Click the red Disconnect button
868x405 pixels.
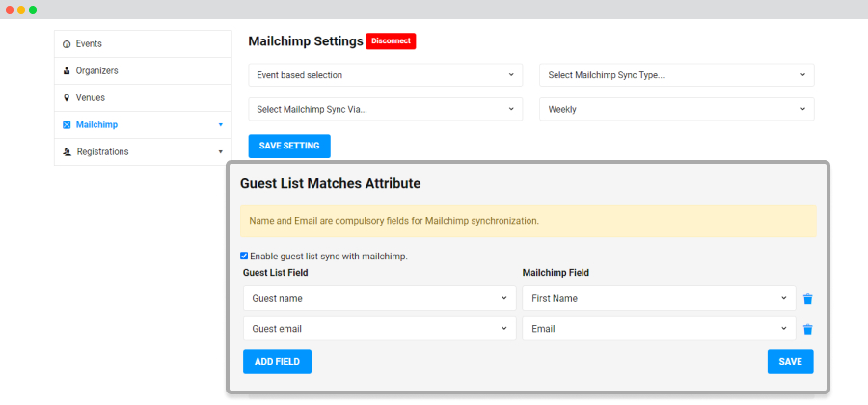click(391, 41)
